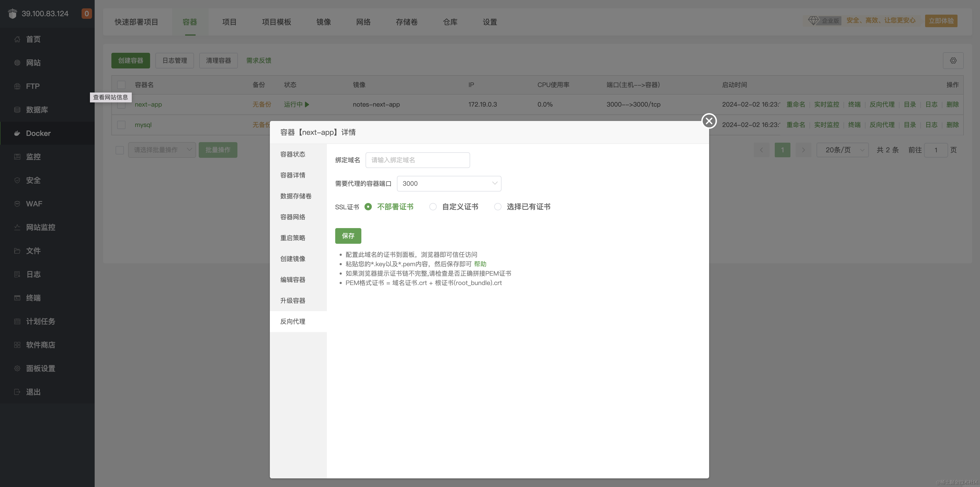Click the 企业版 diamond icon

pyautogui.click(x=813, y=21)
